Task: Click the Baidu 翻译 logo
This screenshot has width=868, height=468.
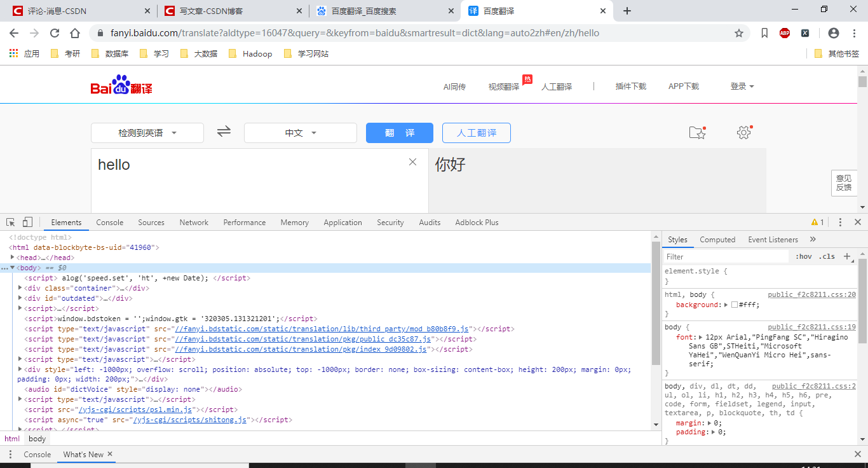Action: [x=121, y=85]
